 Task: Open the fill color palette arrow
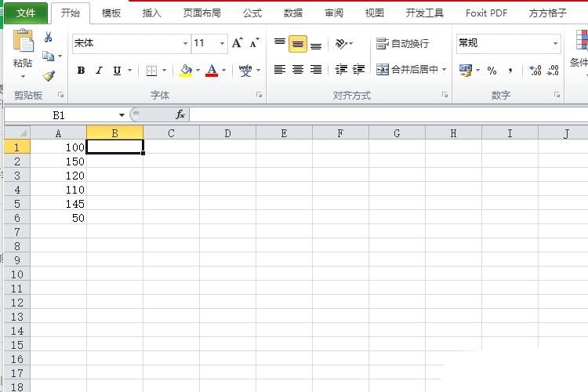[x=198, y=70]
